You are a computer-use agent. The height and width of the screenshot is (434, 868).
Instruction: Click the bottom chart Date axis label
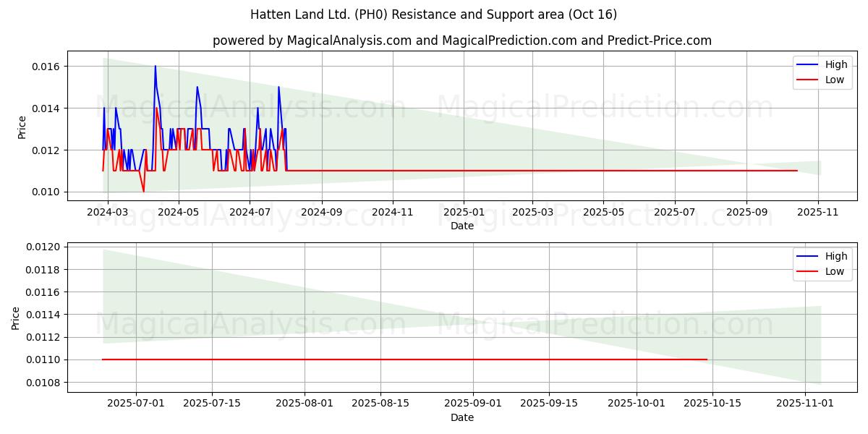pos(461,417)
